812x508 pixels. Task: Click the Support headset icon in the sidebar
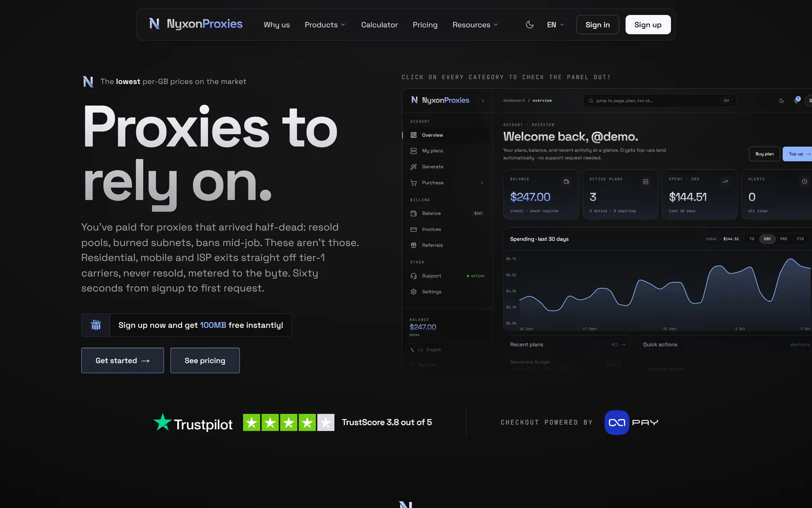[x=413, y=276]
